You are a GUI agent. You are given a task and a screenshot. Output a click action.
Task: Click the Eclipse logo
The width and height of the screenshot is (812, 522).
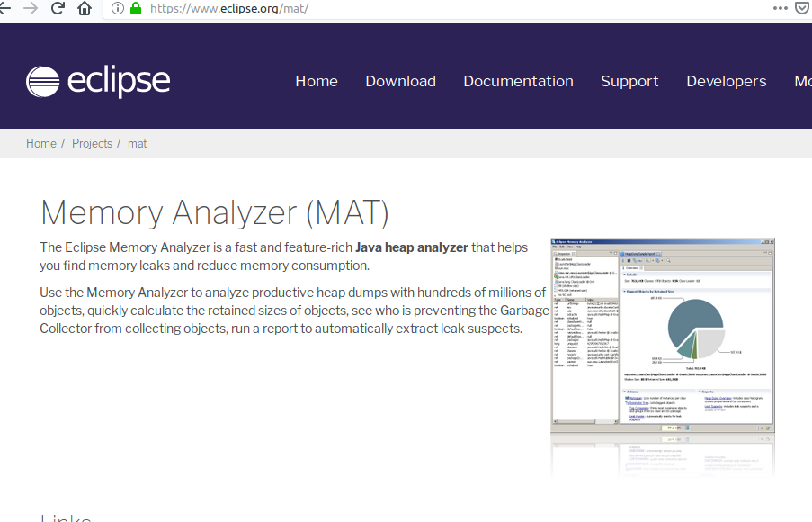coord(98,81)
